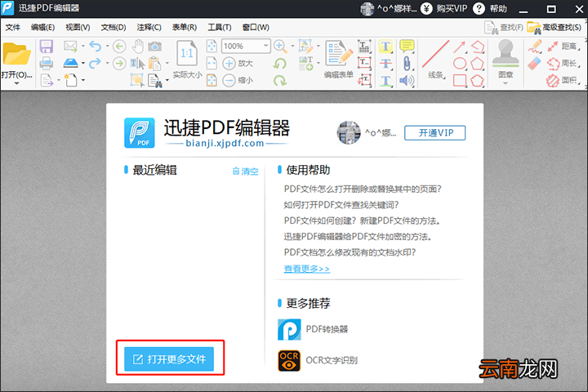Rotate page counterclockwise
This screenshot has width=588, height=392.
pos(280,64)
